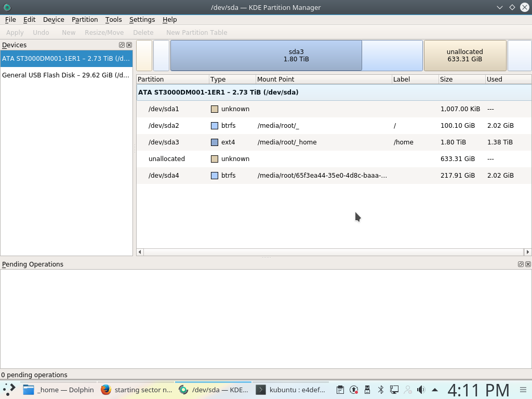Open the volume tray icon

[x=421, y=390]
